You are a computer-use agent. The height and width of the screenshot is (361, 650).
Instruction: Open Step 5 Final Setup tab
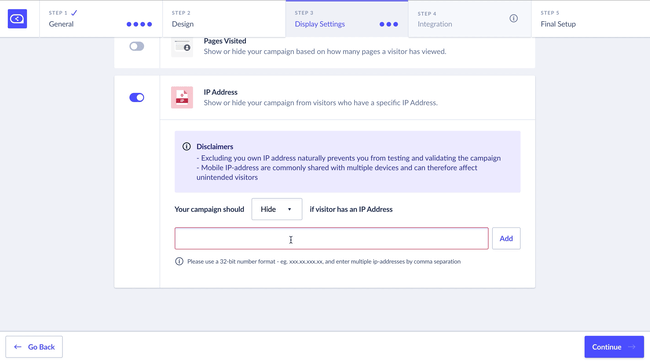coord(591,19)
